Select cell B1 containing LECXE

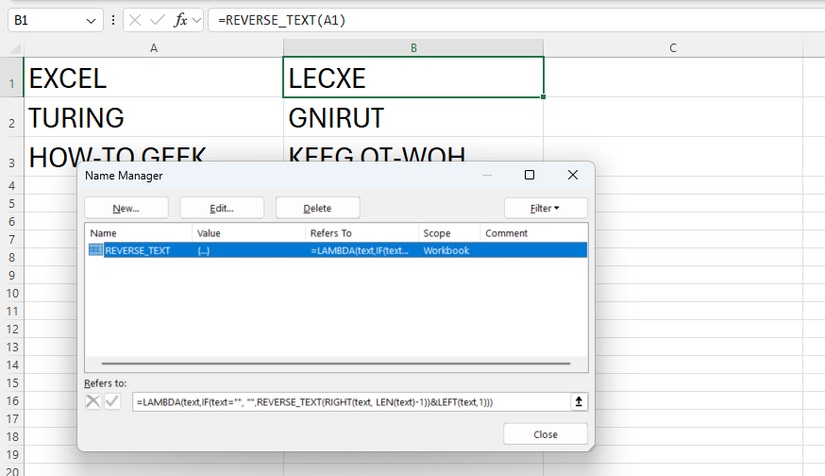tap(414, 77)
